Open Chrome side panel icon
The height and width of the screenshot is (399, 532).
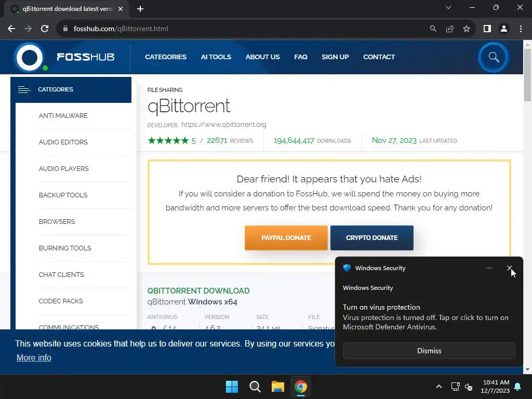[x=487, y=29]
